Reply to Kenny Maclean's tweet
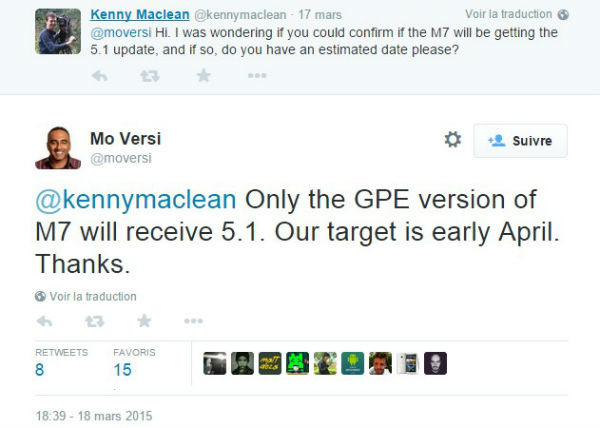The height and width of the screenshot is (428, 600). point(100,76)
